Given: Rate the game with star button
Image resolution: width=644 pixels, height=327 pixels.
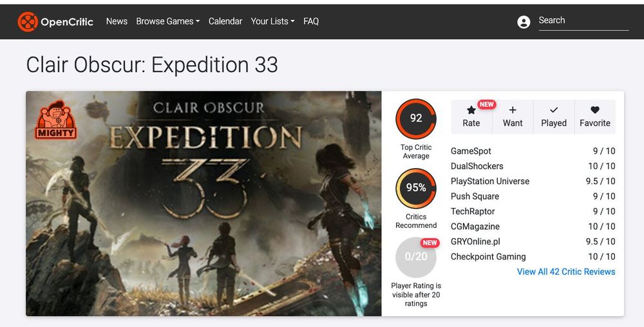Looking at the screenshot, I should click(x=471, y=117).
